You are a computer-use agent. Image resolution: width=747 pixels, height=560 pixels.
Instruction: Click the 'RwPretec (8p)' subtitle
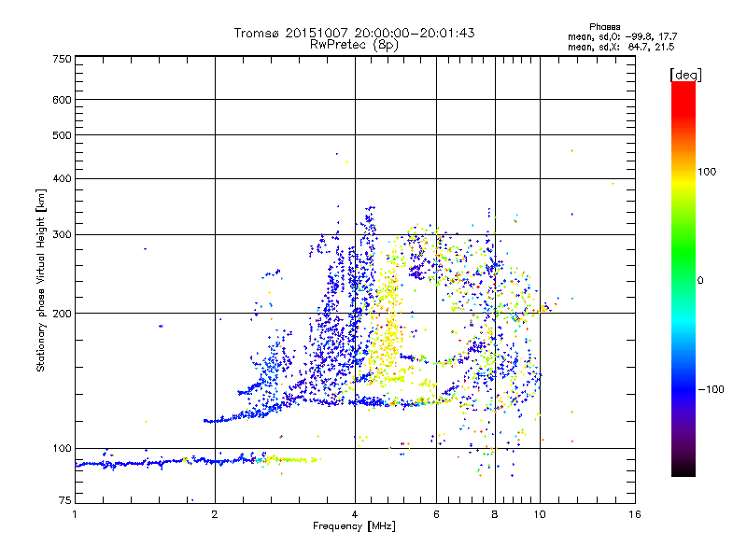354,45
